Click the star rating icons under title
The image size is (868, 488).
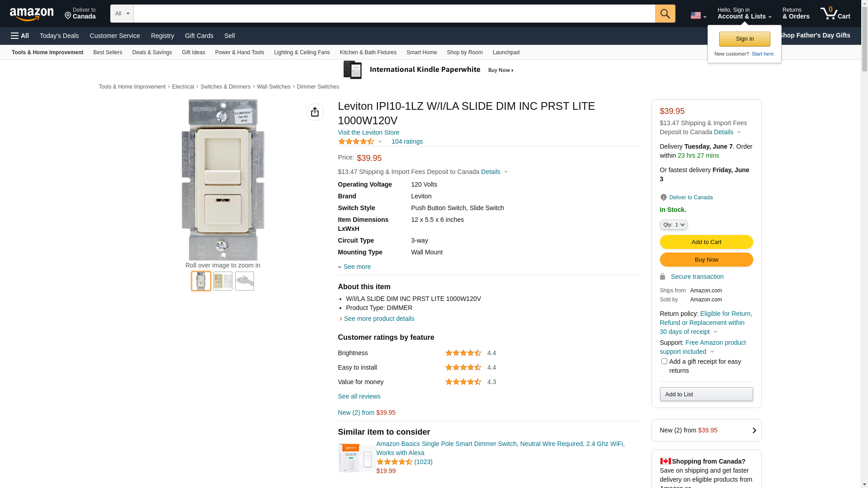356,141
